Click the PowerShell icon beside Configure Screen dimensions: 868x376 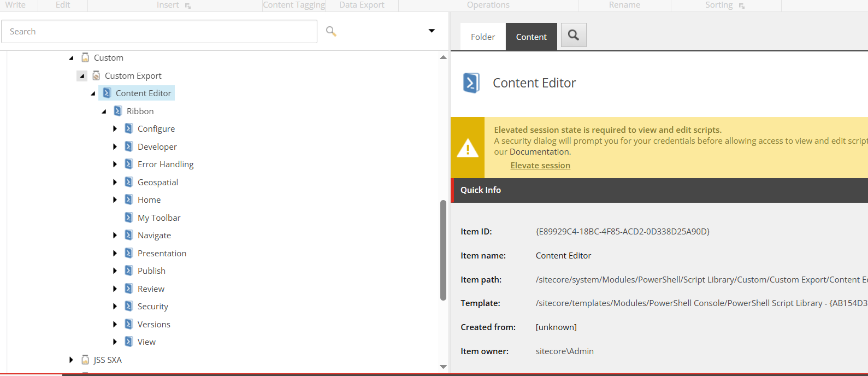pyautogui.click(x=128, y=128)
